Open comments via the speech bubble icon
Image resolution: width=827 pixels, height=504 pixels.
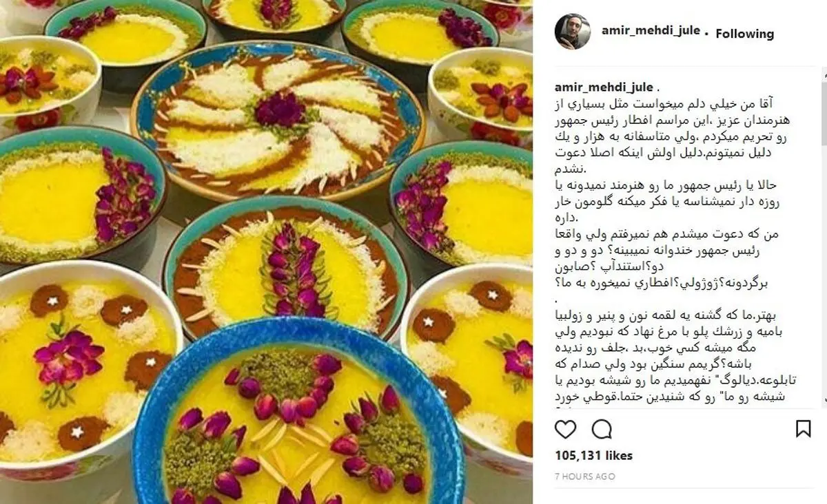[602, 430]
